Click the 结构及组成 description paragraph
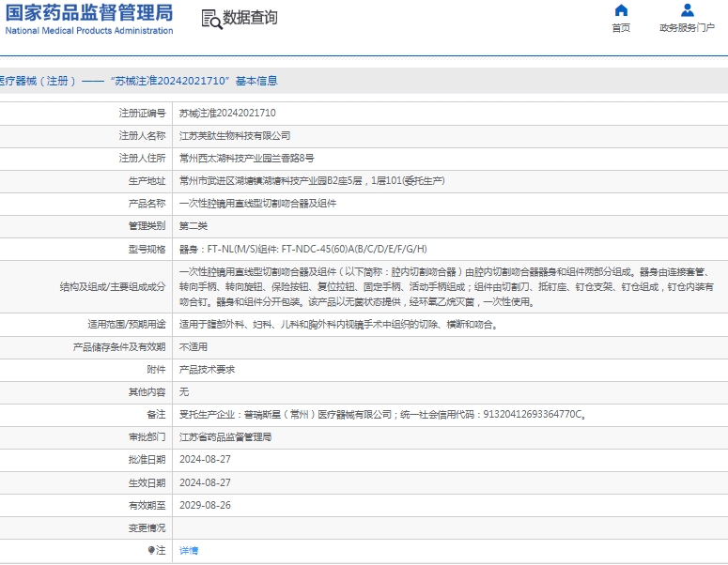This screenshot has height=565, width=728. click(x=446, y=287)
